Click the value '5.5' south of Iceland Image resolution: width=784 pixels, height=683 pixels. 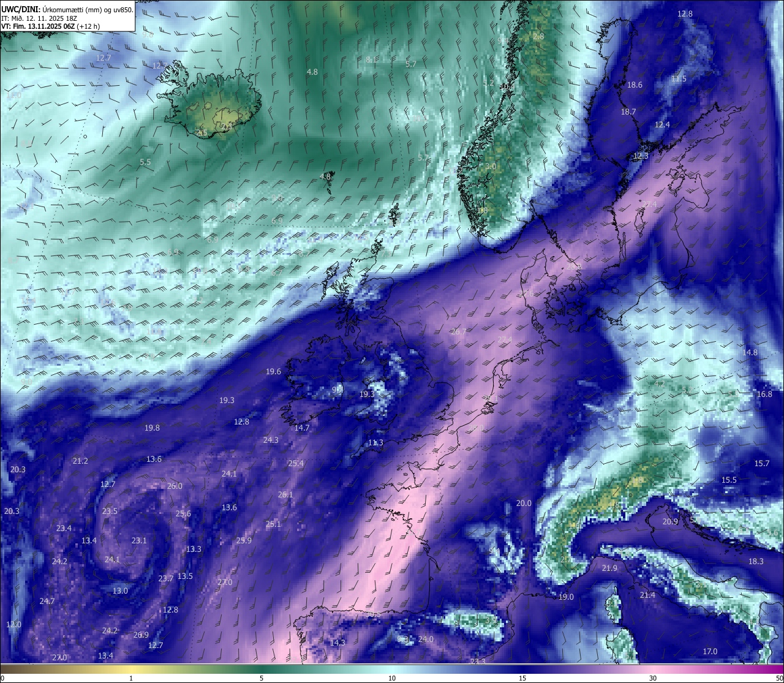coord(145,162)
